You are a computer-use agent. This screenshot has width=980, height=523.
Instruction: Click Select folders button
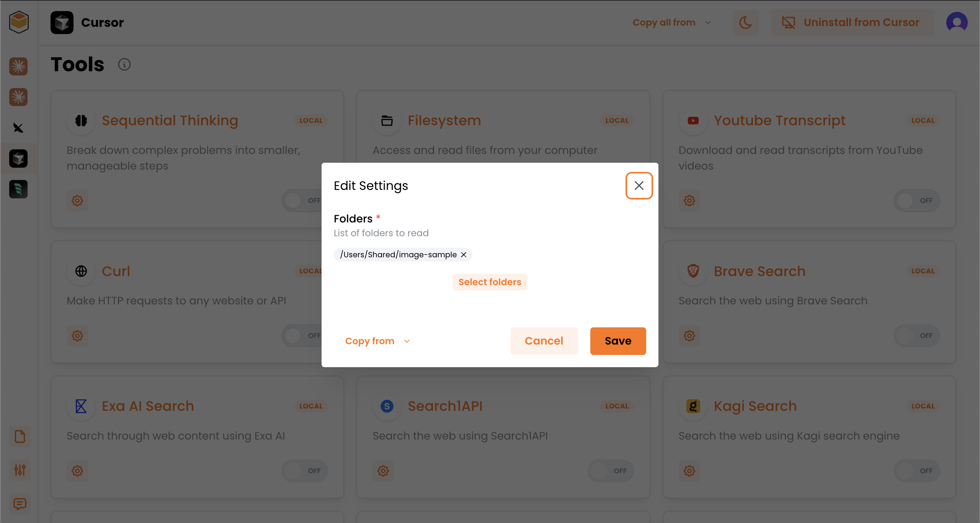click(x=490, y=282)
